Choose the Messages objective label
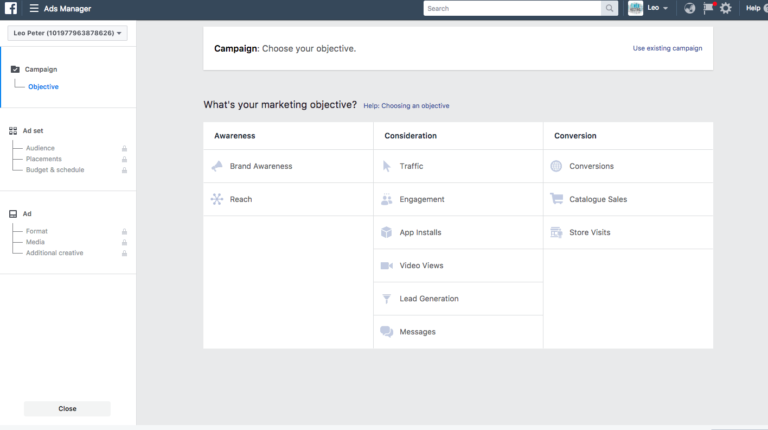The height and width of the screenshot is (430, 768). [x=417, y=332]
